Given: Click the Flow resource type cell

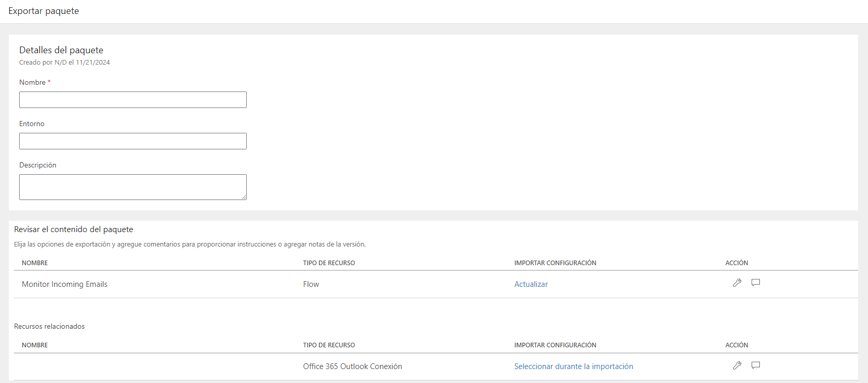Looking at the screenshot, I should [x=311, y=284].
